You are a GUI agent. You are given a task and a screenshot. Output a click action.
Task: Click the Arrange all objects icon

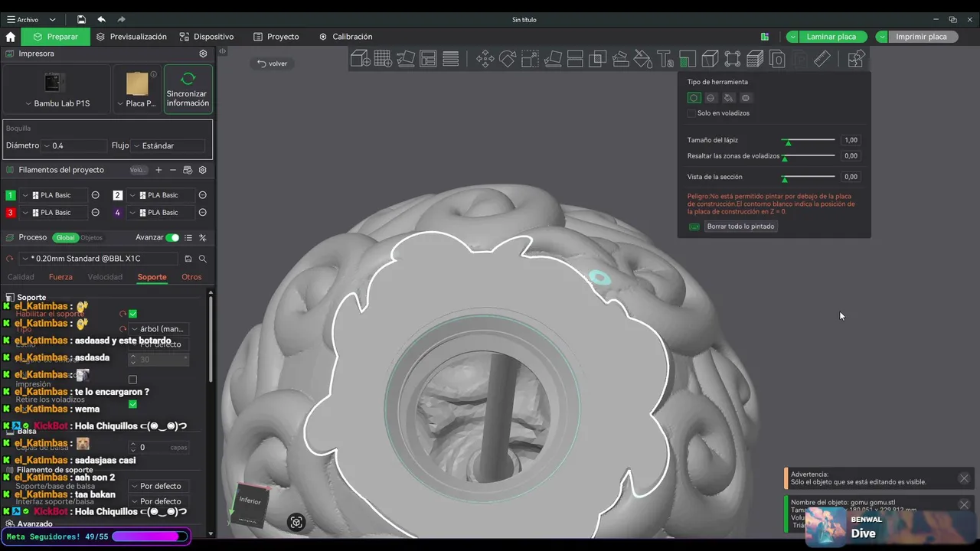tap(428, 59)
